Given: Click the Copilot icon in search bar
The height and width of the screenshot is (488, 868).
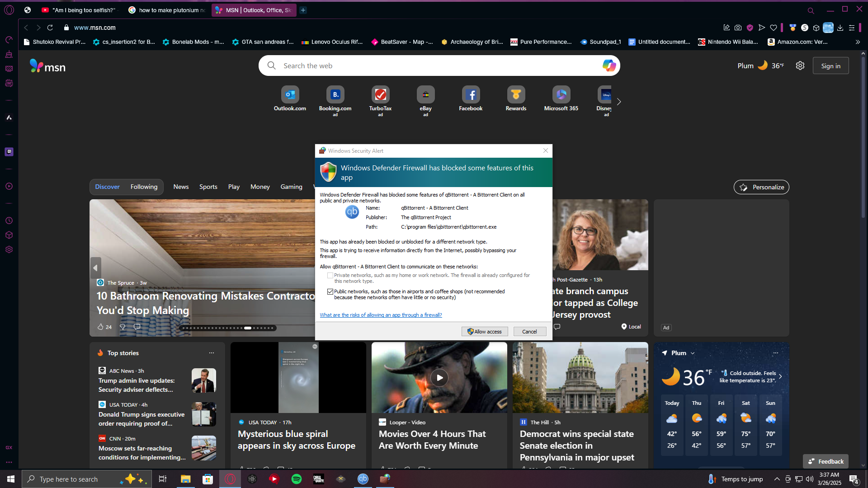Looking at the screenshot, I should [x=609, y=66].
